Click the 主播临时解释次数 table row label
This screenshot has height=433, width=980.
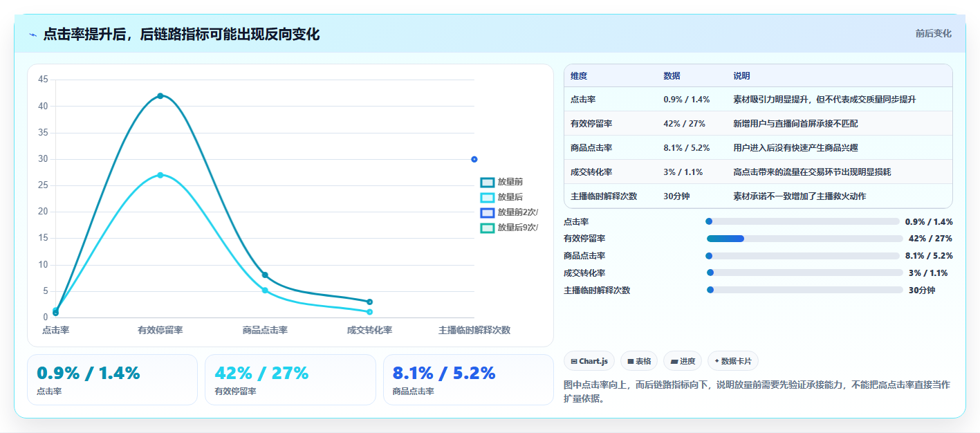[x=604, y=196]
